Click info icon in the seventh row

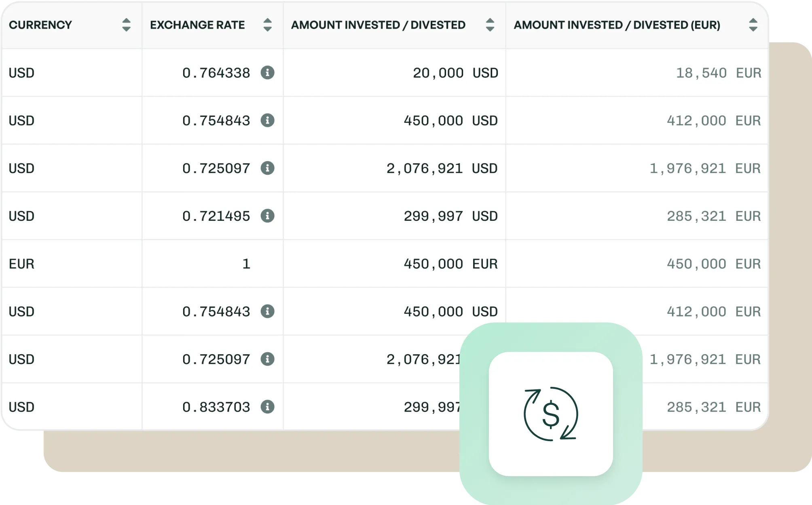click(267, 359)
